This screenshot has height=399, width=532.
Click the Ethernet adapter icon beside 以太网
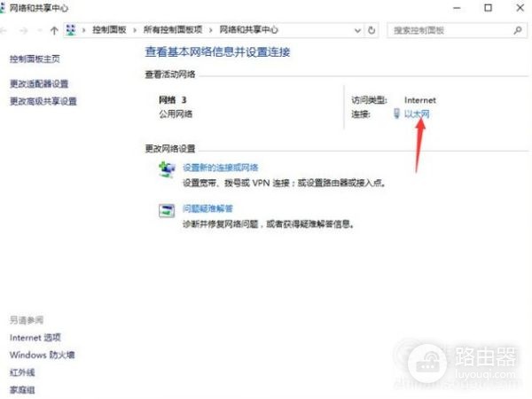[x=396, y=113]
